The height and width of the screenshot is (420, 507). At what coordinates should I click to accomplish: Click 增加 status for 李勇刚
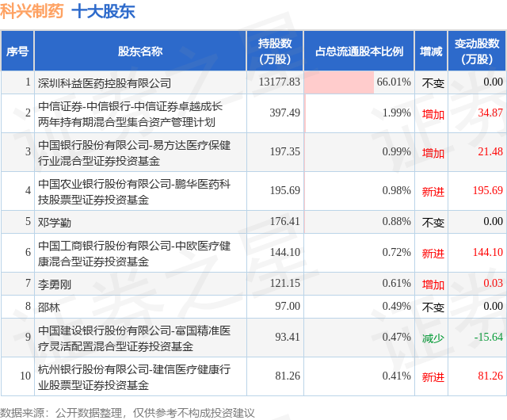click(433, 284)
